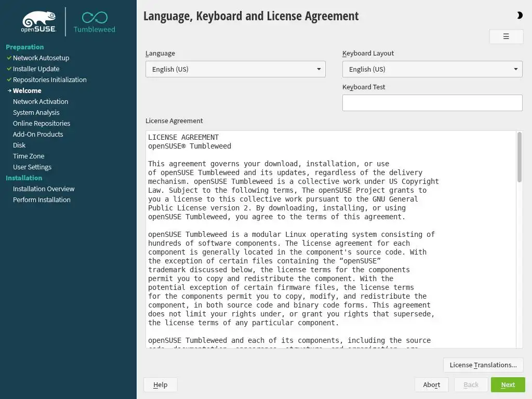Select Repositories Initialization step

tap(49, 79)
